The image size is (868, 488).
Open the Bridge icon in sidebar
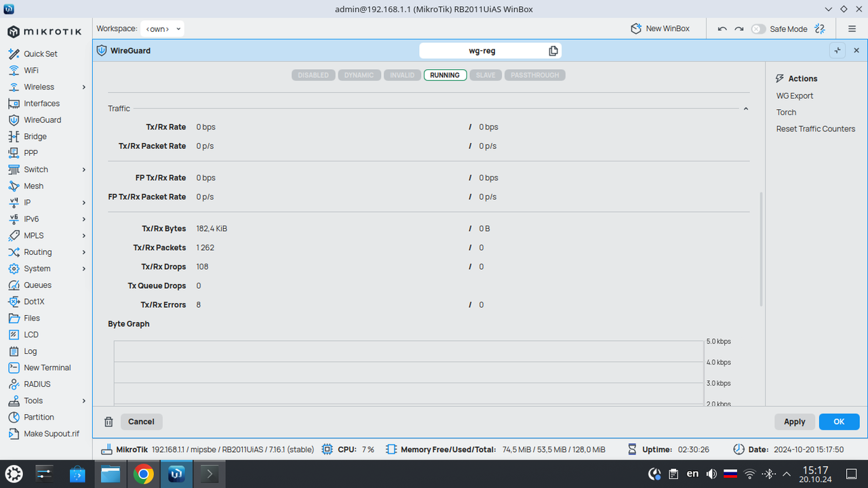14,136
